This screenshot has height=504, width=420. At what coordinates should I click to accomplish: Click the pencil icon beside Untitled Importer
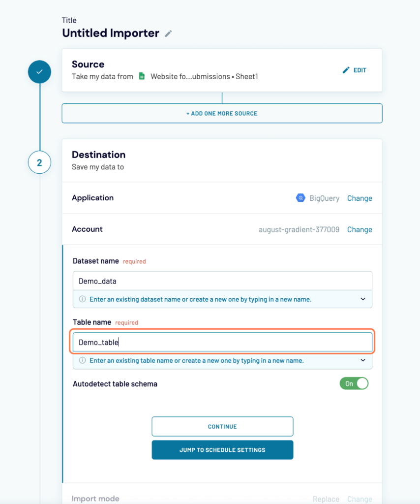(x=168, y=33)
